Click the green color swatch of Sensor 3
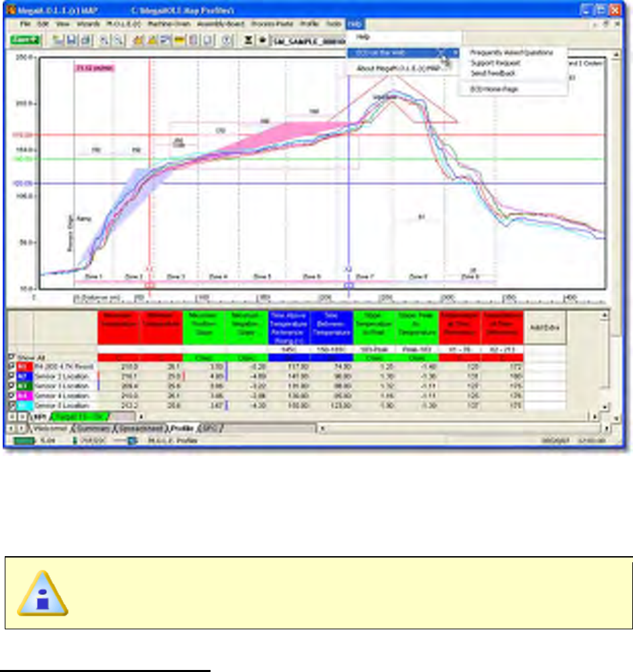633x672 pixels. (24, 386)
